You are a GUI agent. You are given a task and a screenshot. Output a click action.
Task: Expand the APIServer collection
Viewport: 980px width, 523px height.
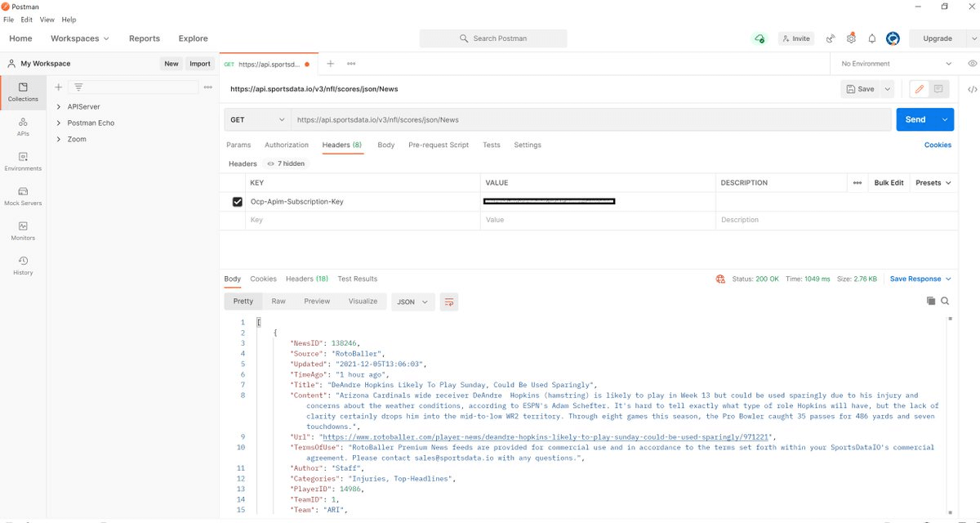[59, 107]
